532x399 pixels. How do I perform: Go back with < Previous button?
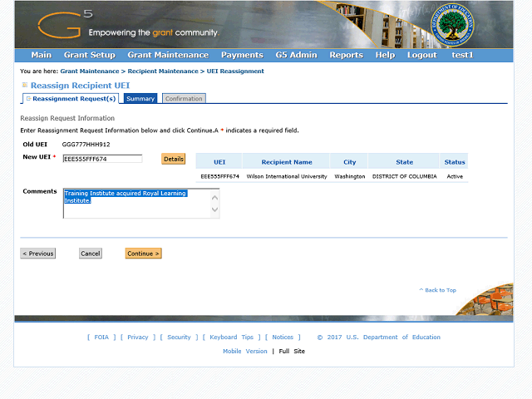pos(38,254)
